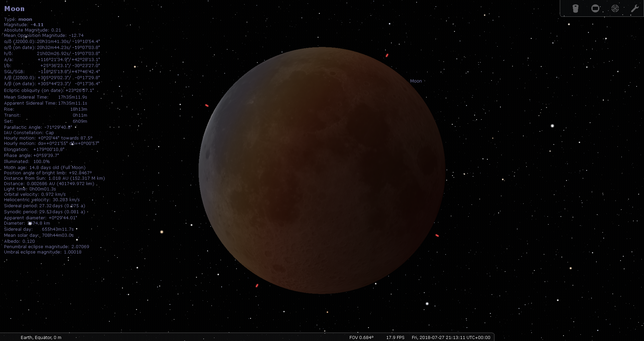
Task: Click the IAU Constellation Cap text
Action: click(x=29, y=132)
